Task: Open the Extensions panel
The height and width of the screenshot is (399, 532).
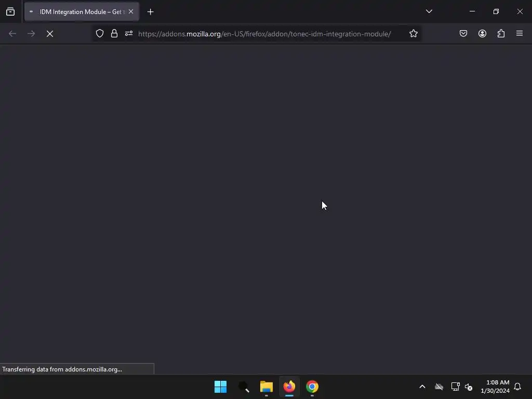Action: tap(501, 33)
